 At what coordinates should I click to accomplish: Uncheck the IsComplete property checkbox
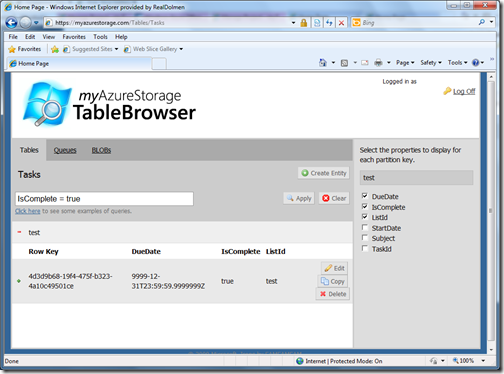coord(365,207)
